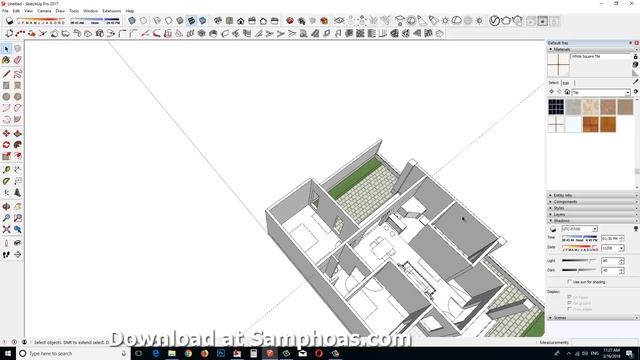Screen dimensions: 640x360
Task: Switch to the materials Edit tab
Action: point(566,83)
